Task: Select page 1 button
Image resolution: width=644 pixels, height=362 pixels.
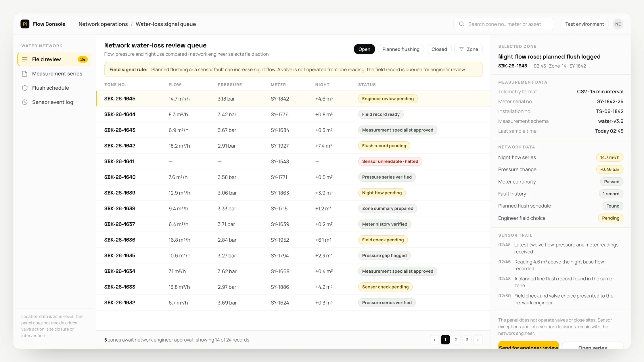Action: (x=445, y=340)
